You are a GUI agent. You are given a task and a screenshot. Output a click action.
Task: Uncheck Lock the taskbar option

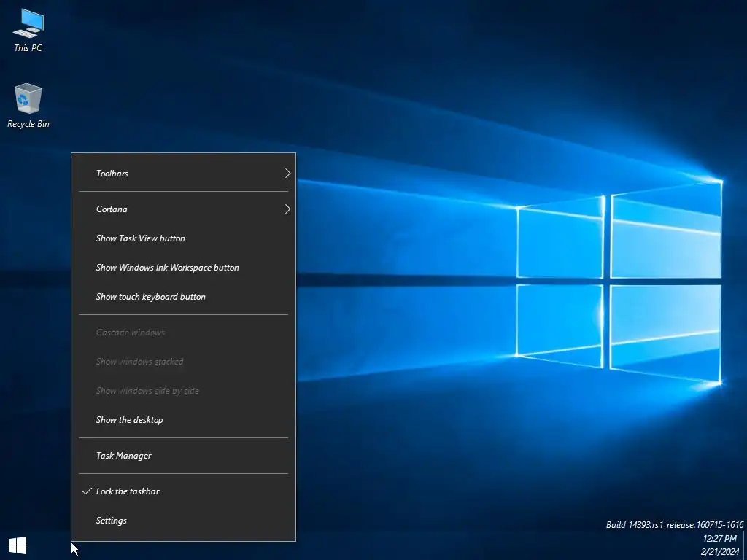pos(183,491)
